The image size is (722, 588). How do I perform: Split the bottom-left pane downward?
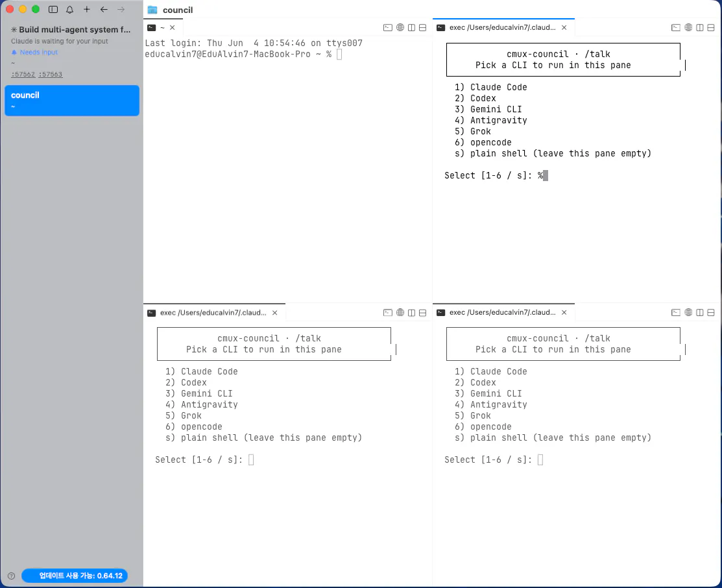423,312
